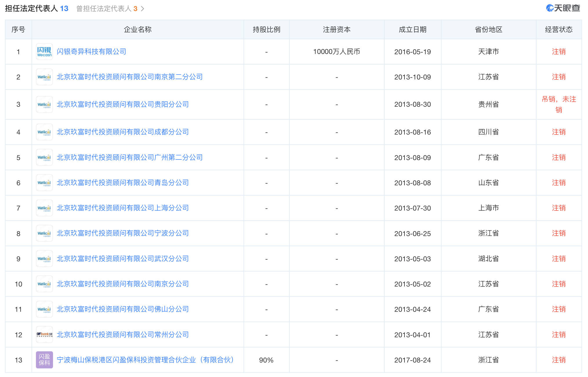Select the 担任法定代表人 13 tab
Image resolution: width=588 pixels, height=377 pixels.
pos(37,9)
